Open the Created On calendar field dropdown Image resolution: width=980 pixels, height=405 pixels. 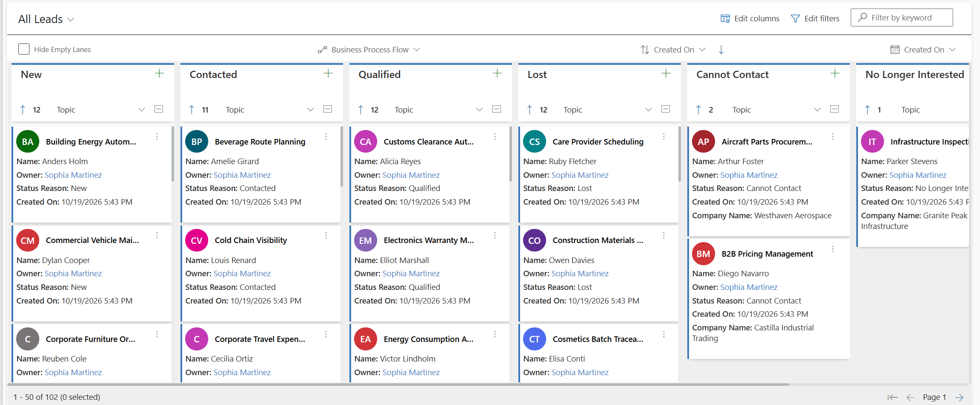tap(923, 50)
